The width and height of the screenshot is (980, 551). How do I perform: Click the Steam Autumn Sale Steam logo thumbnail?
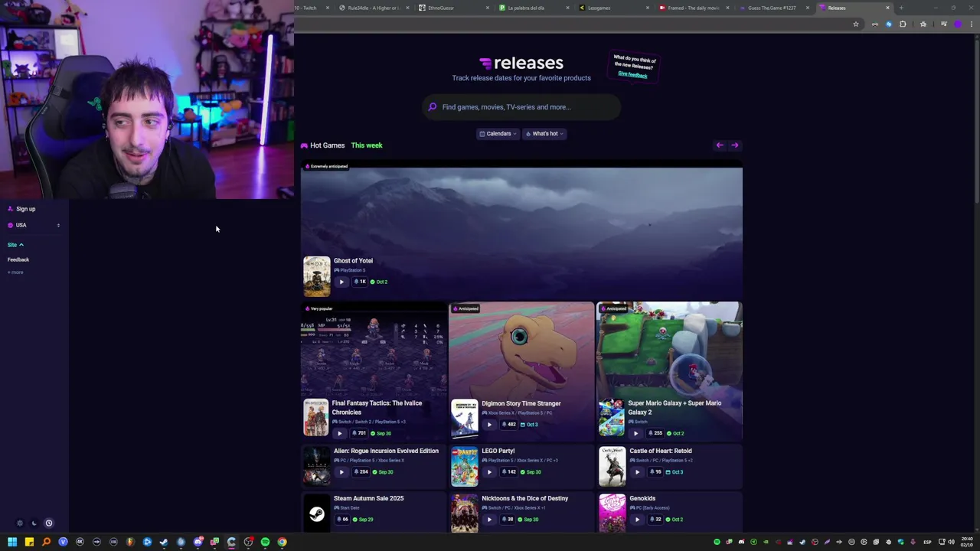point(317,514)
